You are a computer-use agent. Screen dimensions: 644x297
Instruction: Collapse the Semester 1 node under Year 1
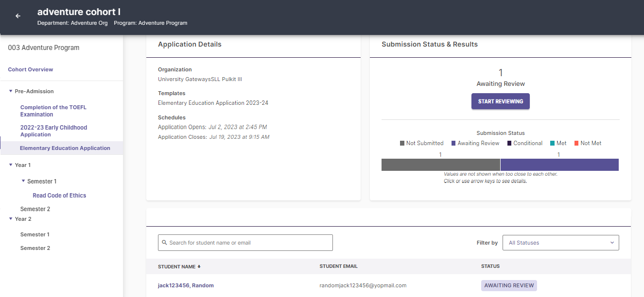tap(23, 181)
